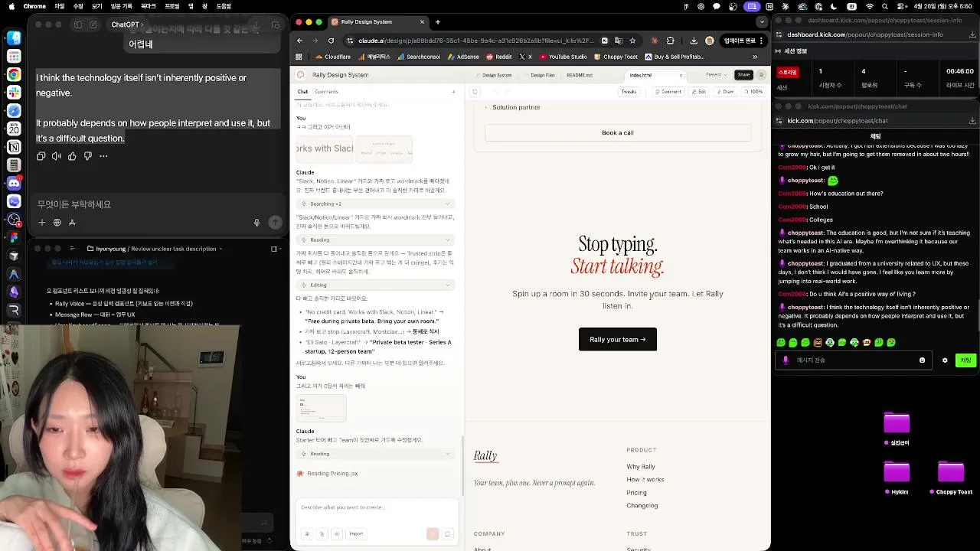The height and width of the screenshot is (551, 980).
Task: Click Book a call button in preview
Action: click(617, 132)
